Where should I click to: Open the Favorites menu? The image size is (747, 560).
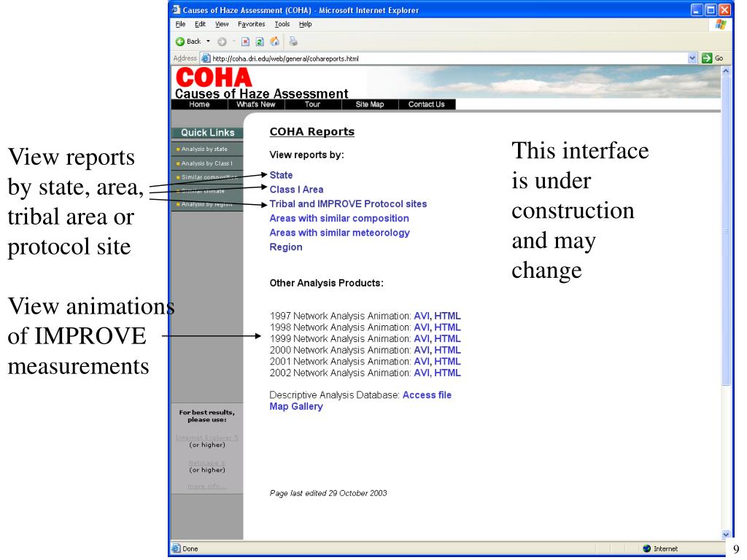pyautogui.click(x=252, y=24)
